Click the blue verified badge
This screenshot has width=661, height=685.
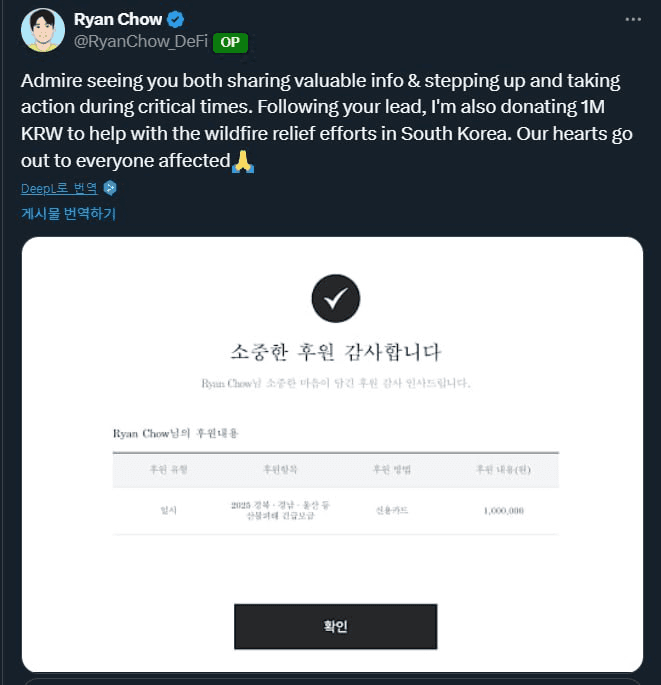[175, 20]
